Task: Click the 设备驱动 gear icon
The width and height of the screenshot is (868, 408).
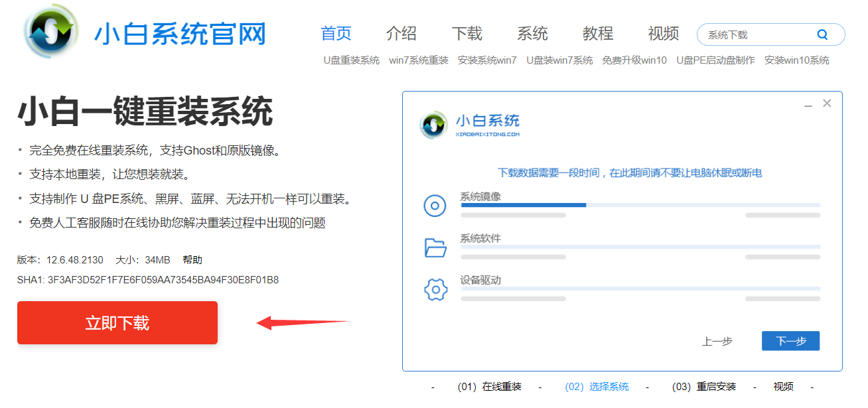Action: coord(435,290)
